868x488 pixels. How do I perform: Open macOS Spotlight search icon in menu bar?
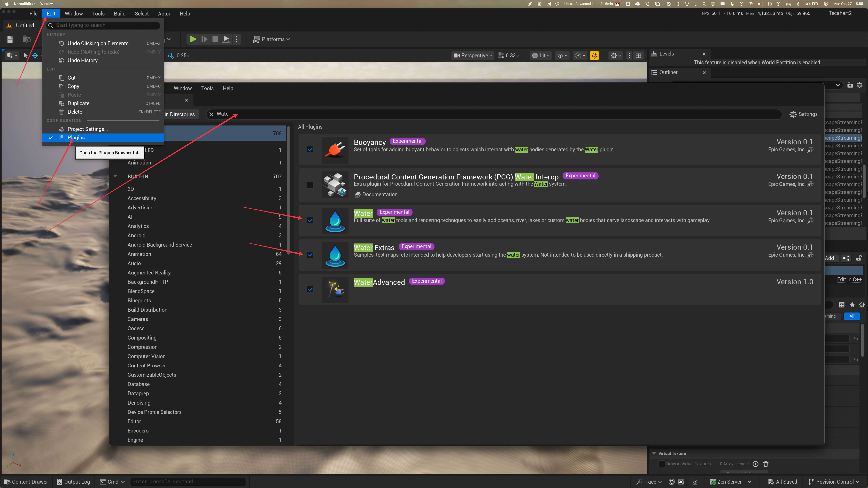704,4
